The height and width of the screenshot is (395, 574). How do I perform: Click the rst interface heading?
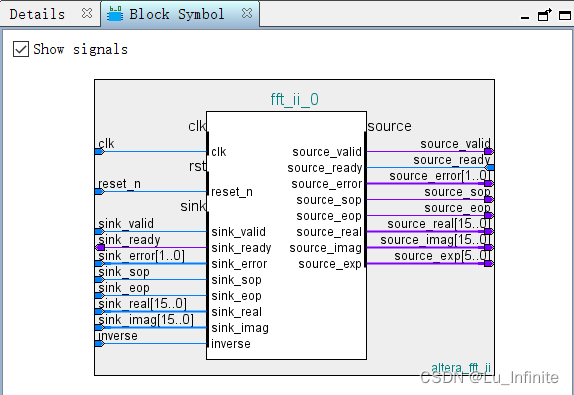[x=197, y=166]
